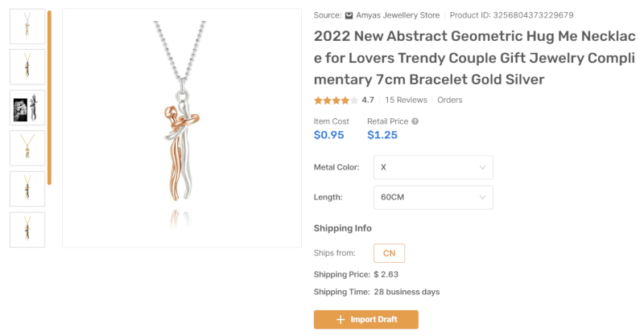Open the Metal Color dropdown
The image size is (644, 336).
[433, 167]
